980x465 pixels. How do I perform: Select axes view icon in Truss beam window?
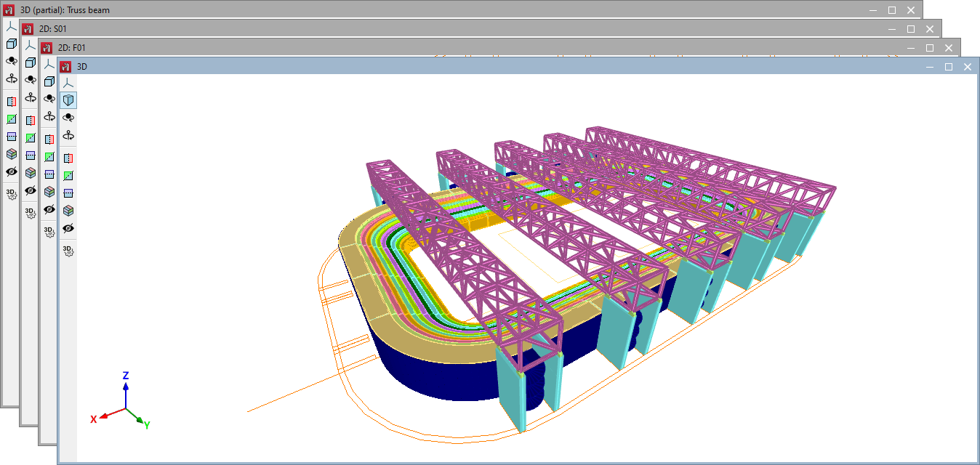pyautogui.click(x=12, y=25)
